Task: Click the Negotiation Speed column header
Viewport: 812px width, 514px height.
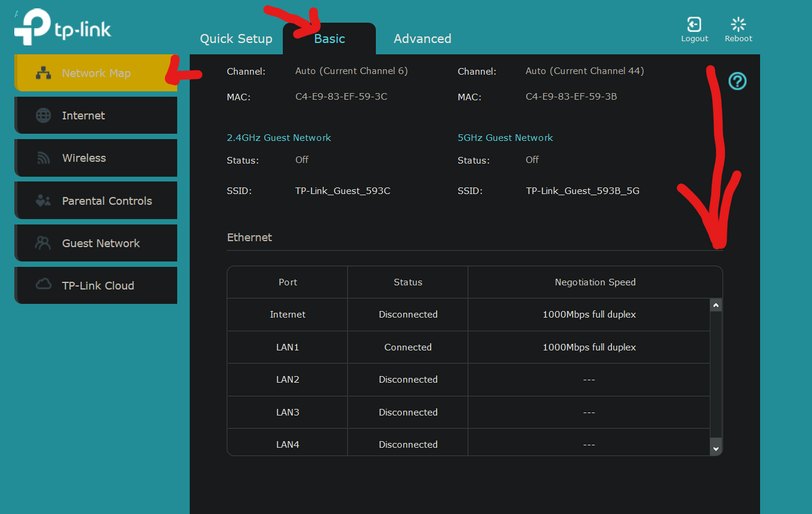Action: (595, 282)
